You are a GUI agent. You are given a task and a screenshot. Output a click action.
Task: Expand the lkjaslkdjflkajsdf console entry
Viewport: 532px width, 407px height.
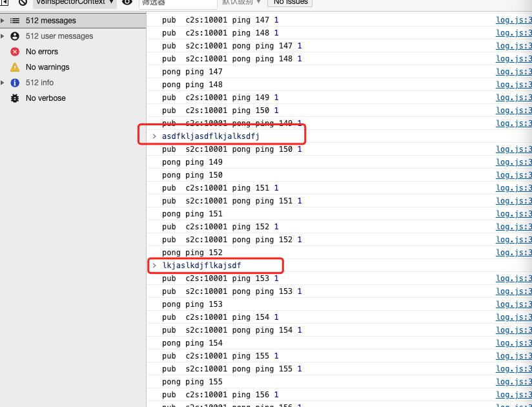coord(154,266)
